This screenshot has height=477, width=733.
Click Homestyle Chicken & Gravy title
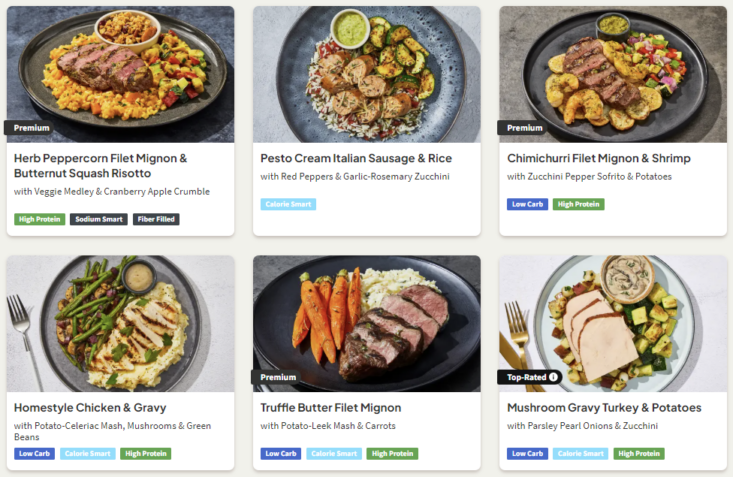(x=90, y=408)
